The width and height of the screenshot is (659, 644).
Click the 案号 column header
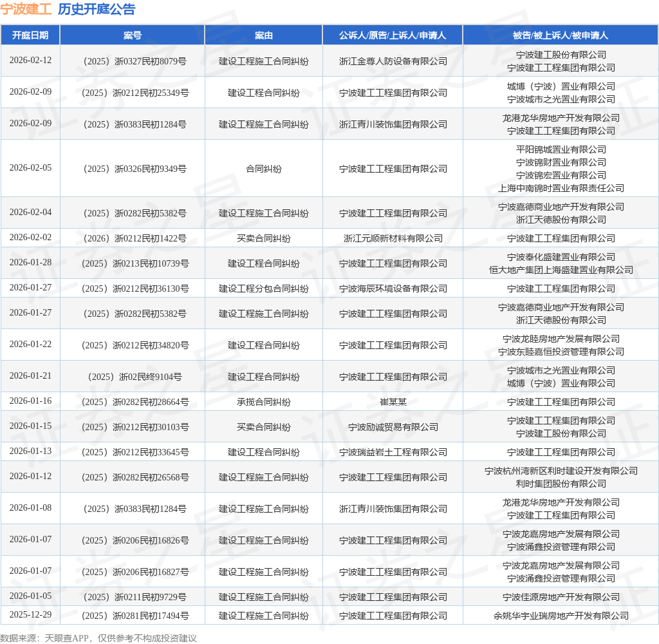tap(133, 35)
